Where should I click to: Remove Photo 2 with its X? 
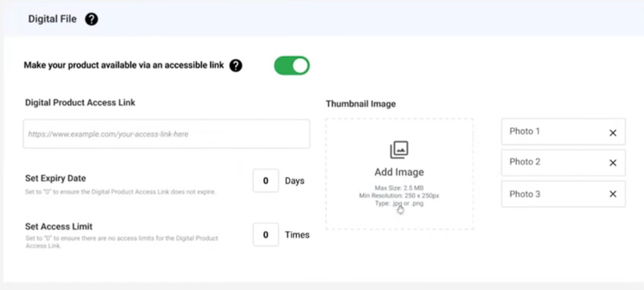pyautogui.click(x=613, y=163)
